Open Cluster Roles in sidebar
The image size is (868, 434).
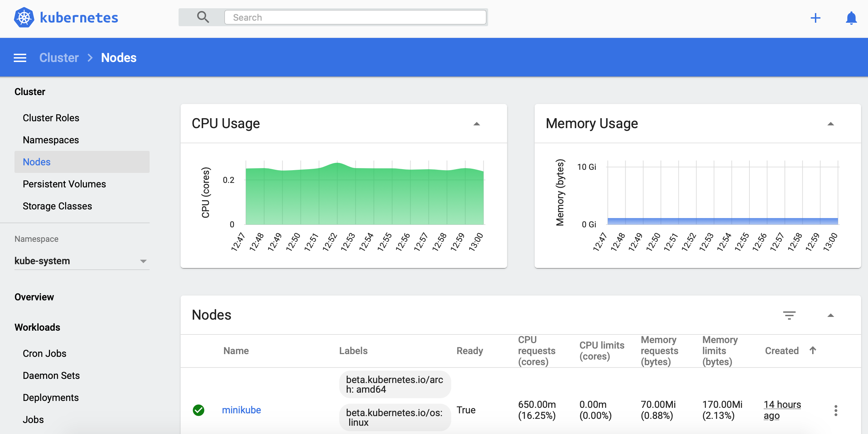pos(51,118)
